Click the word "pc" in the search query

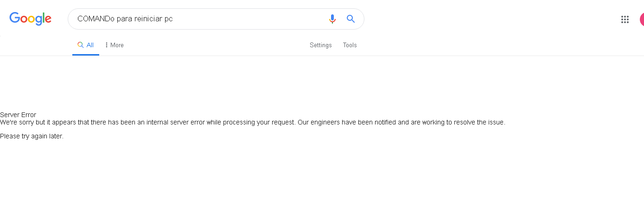coord(169,19)
